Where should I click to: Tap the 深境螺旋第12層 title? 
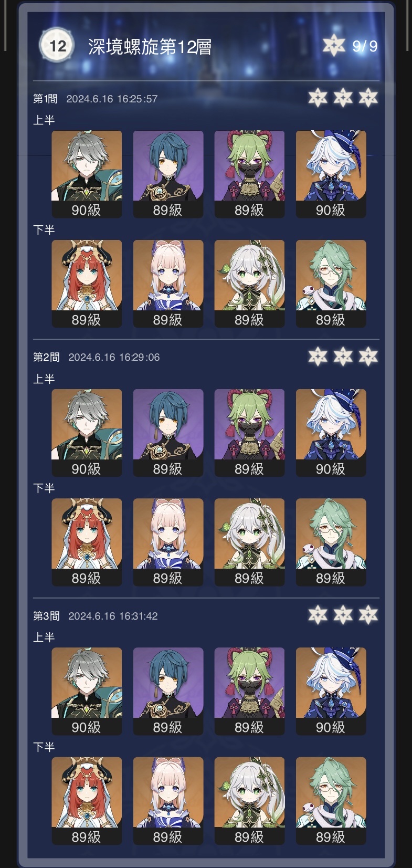[x=150, y=47]
